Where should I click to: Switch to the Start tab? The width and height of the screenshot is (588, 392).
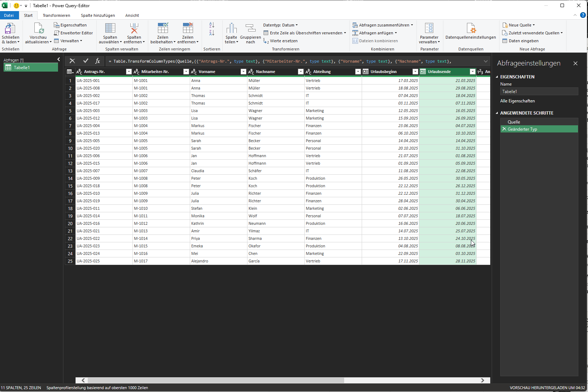coord(28,15)
